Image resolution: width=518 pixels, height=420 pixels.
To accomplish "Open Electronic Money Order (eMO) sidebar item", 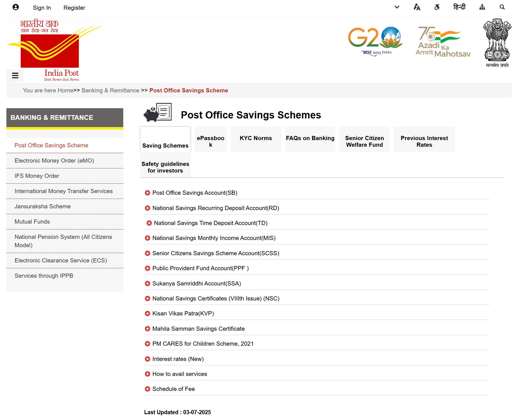I will pos(65,161).
